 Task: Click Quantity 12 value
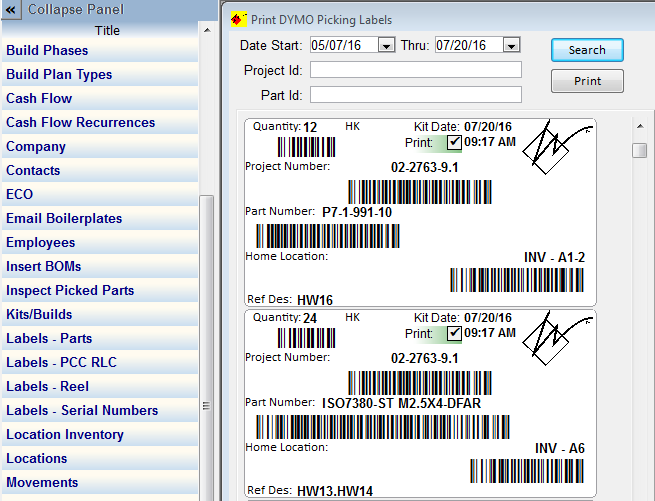tap(310, 127)
